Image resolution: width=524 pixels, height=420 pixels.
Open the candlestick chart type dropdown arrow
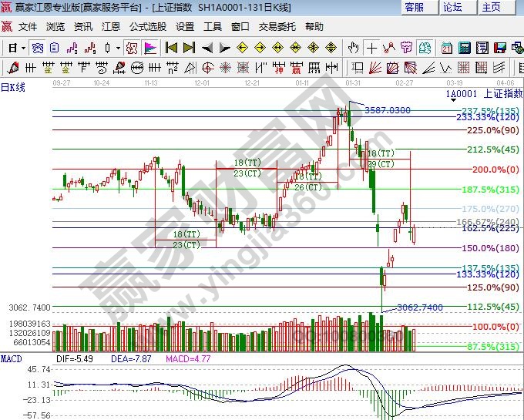coord(117,48)
